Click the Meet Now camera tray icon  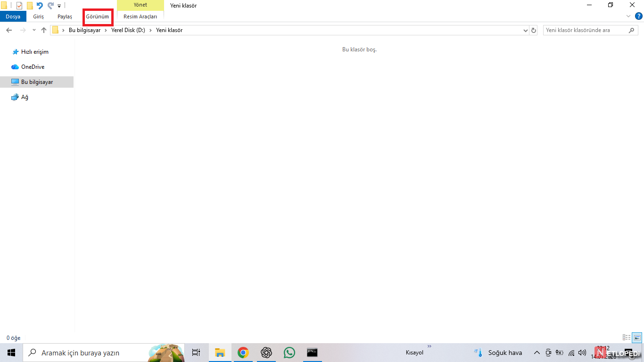pyautogui.click(x=548, y=353)
